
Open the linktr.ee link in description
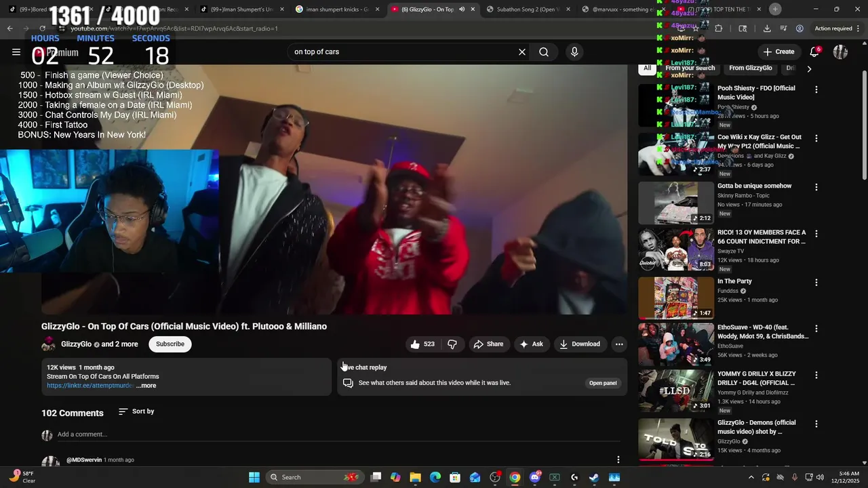(x=91, y=386)
